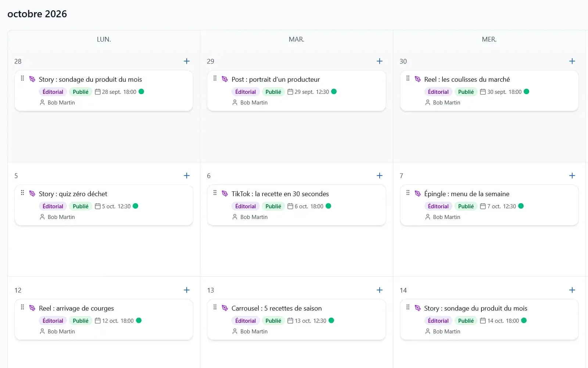Grab drag handle of portrait d'un producteur card
The image size is (588, 368).
tap(215, 78)
